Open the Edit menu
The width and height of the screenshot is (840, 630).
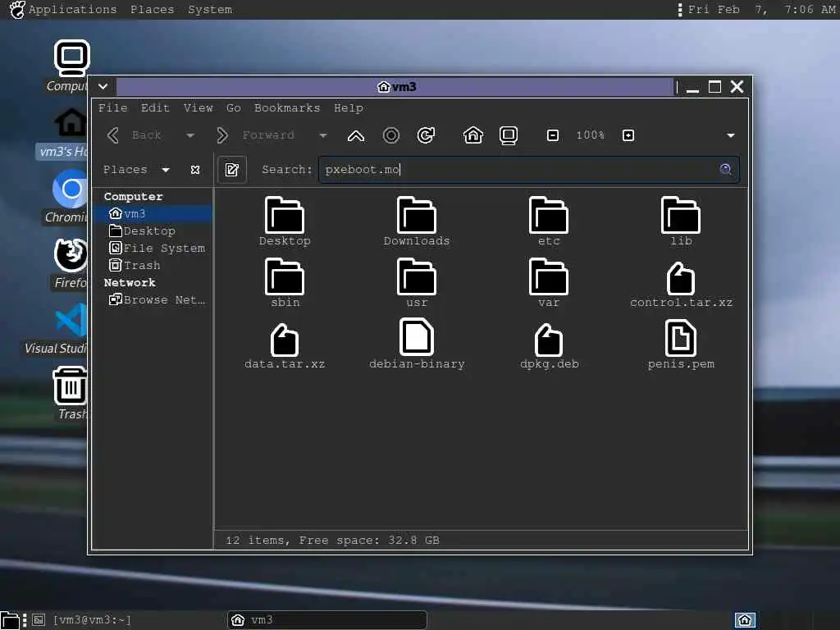point(155,107)
